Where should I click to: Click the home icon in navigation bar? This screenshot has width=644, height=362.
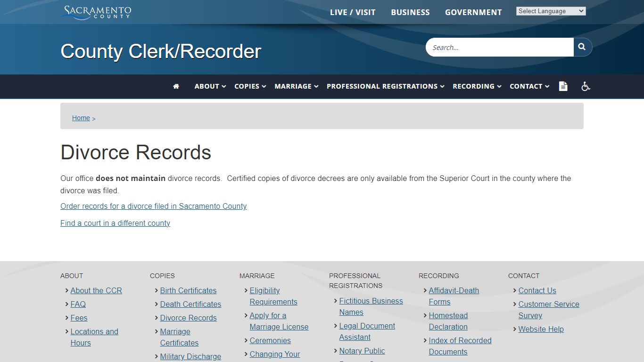coord(176,86)
